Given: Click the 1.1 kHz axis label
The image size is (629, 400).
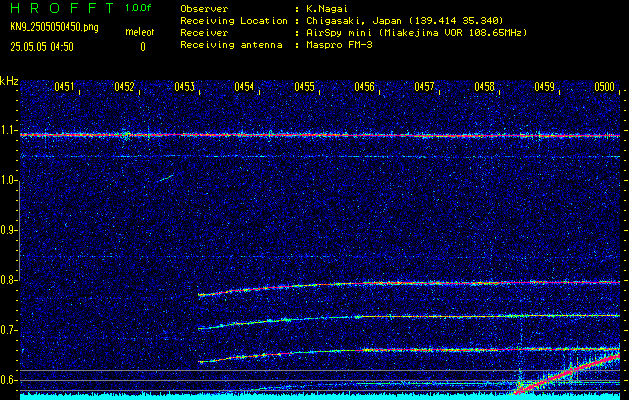Looking at the screenshot, I should 9,130.
